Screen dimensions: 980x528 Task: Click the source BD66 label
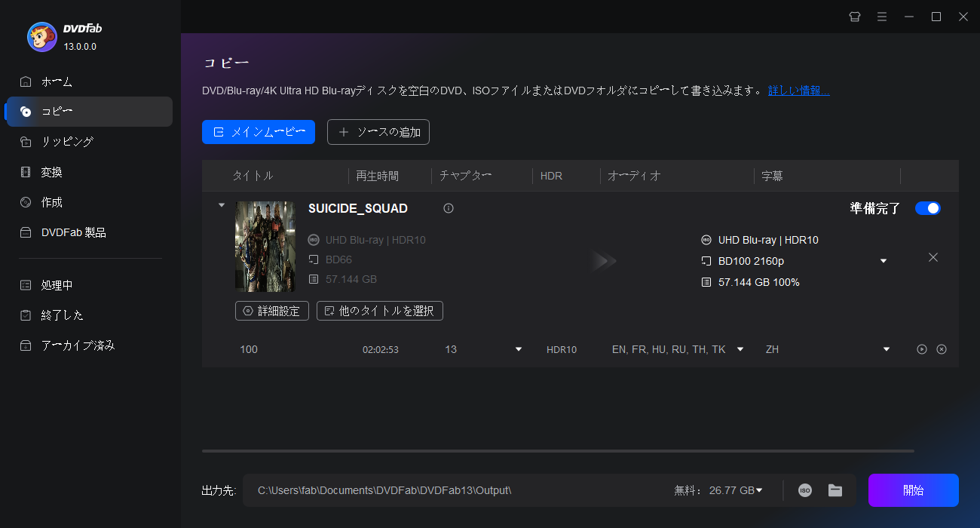coord(338,259)
